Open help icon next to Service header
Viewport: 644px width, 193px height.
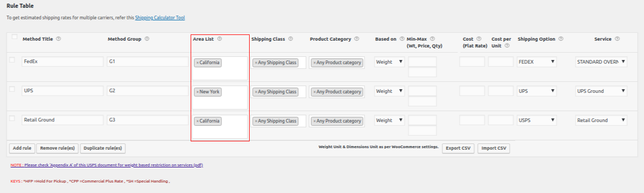617,39
